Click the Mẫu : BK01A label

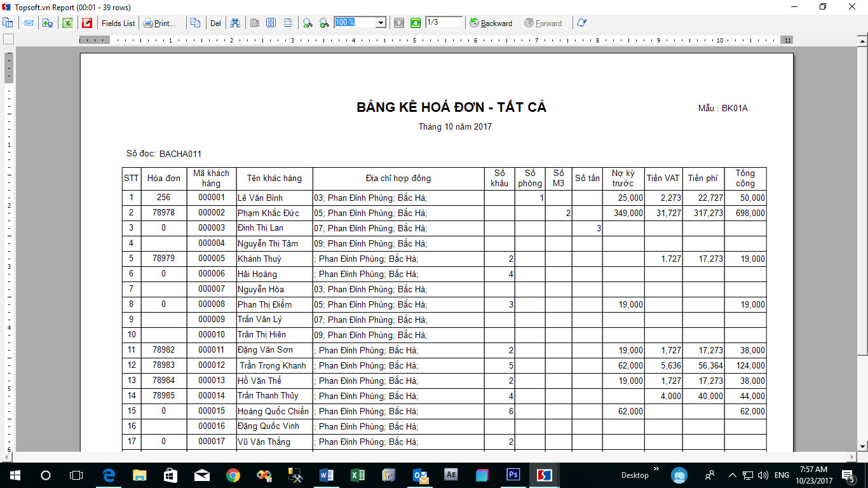pos(723,108)
